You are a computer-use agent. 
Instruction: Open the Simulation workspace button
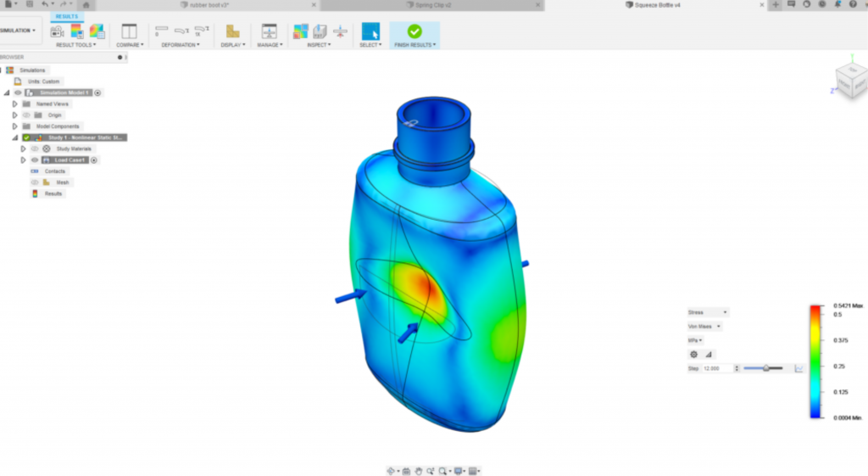(19, 31)
